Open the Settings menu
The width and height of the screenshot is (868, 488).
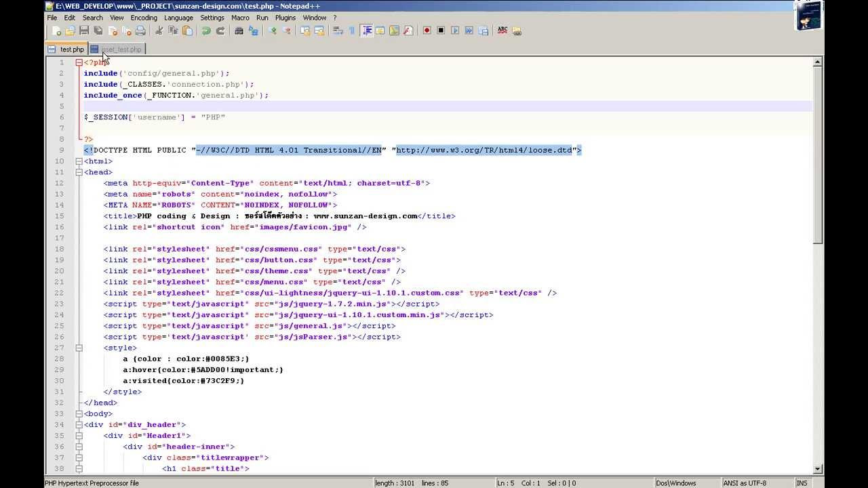212,18
